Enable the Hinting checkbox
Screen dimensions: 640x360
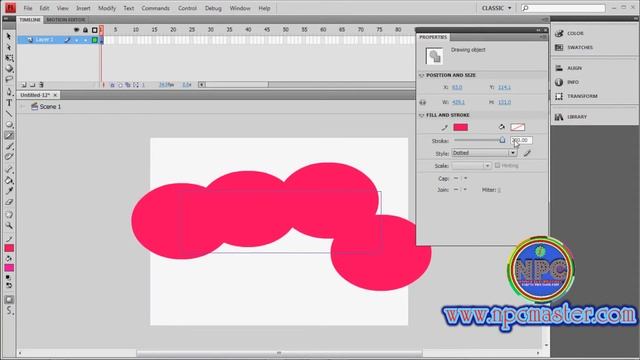497,165
